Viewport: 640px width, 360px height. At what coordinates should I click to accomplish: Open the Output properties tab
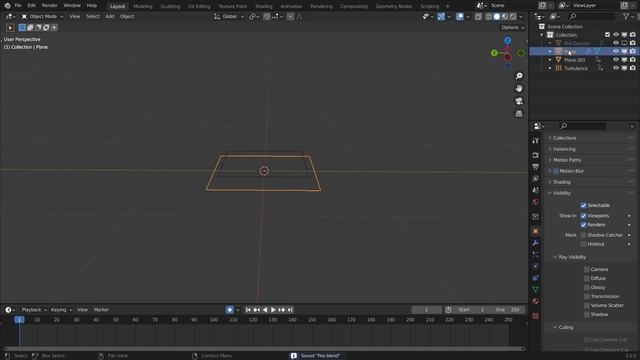(x=536, y=167)
